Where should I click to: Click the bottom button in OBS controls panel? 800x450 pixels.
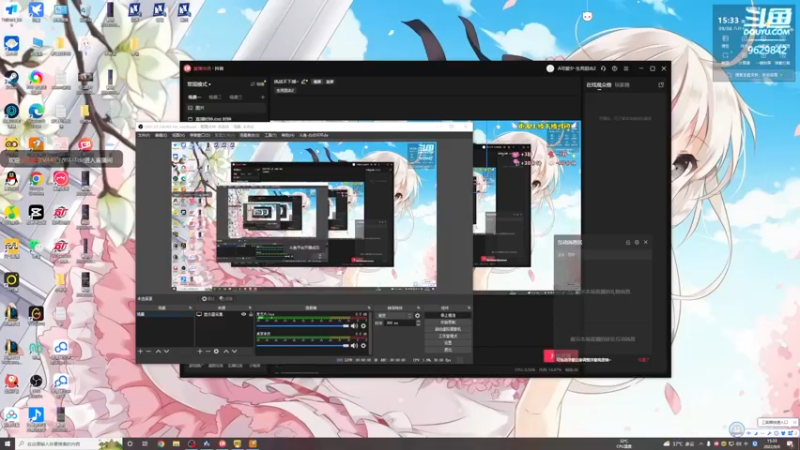click(x=448, y=349)
